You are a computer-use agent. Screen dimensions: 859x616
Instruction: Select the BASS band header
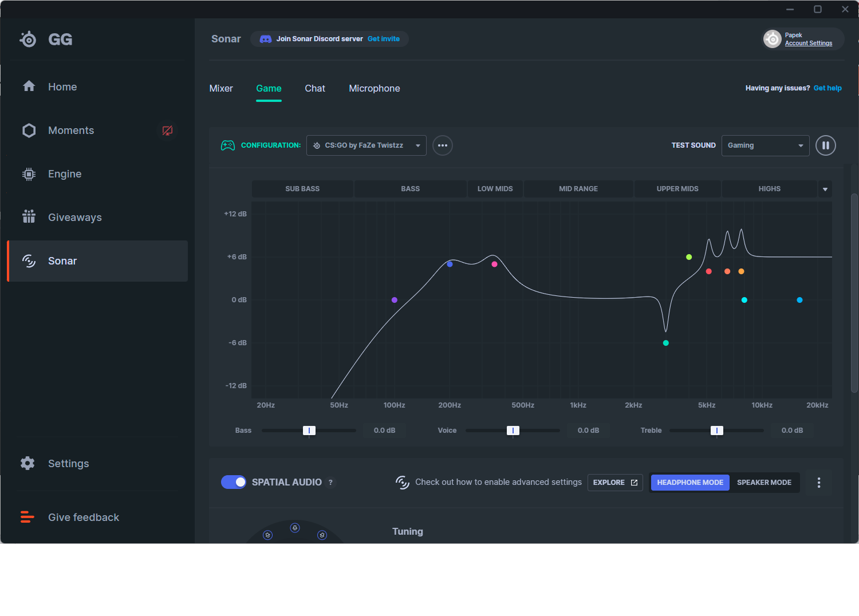coord(411,189)
